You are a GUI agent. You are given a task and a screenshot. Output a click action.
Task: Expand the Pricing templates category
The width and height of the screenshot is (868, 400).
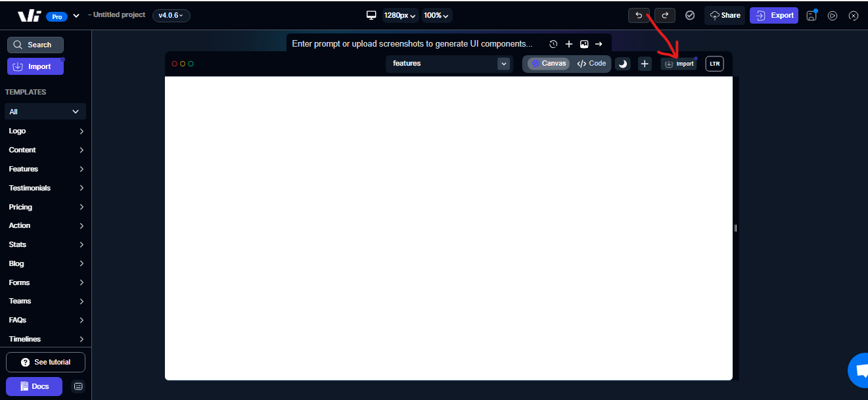point(45,207)
